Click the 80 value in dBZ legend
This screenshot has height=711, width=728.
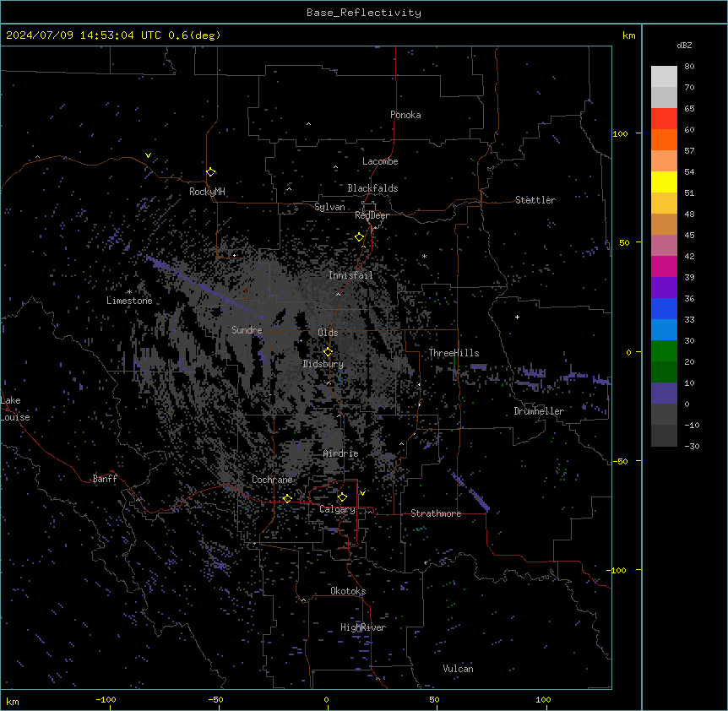[689, 67]
